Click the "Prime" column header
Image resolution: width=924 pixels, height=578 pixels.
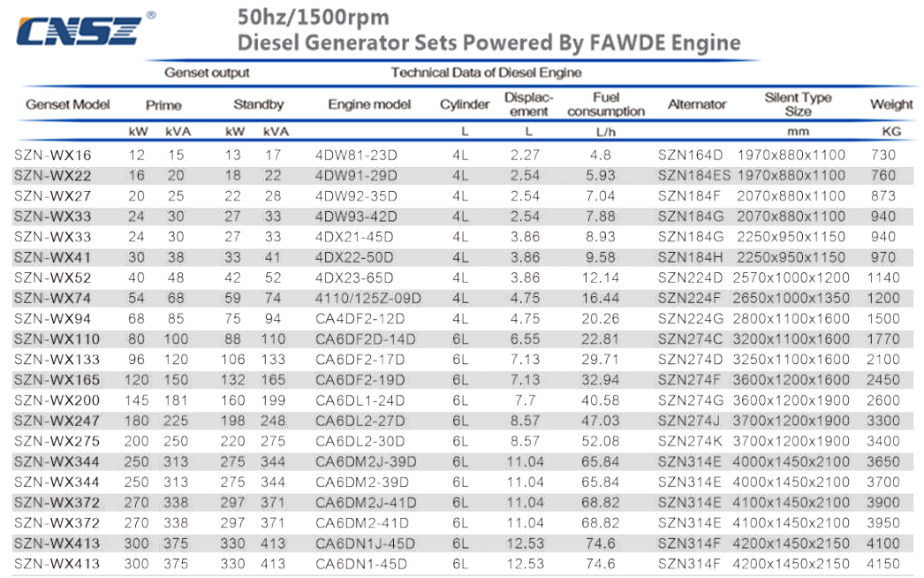point(163,105)
